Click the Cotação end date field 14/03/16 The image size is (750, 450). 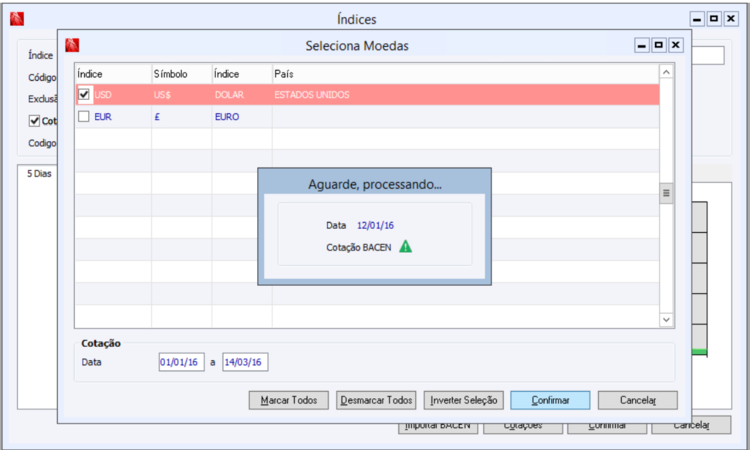point(245,362)
